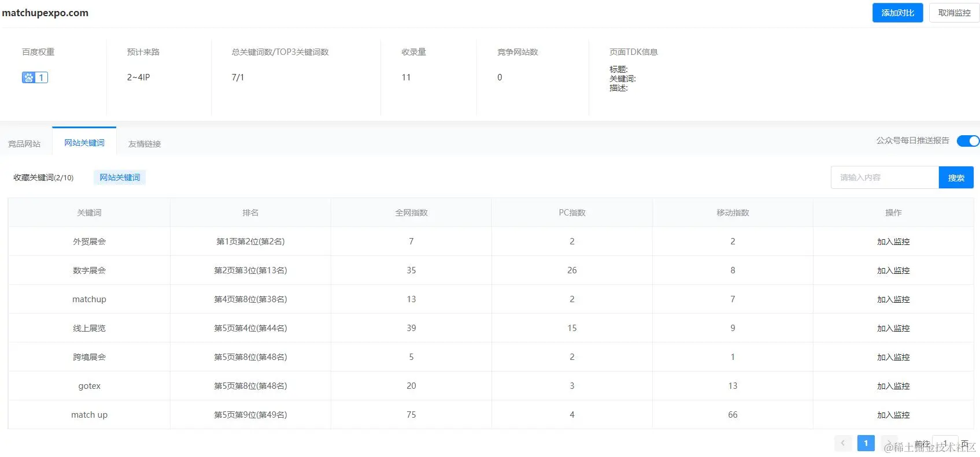
Task: Toggle the 公众号每日推送报告 switch
Action: pyautogui.click(x=968, y=141)
